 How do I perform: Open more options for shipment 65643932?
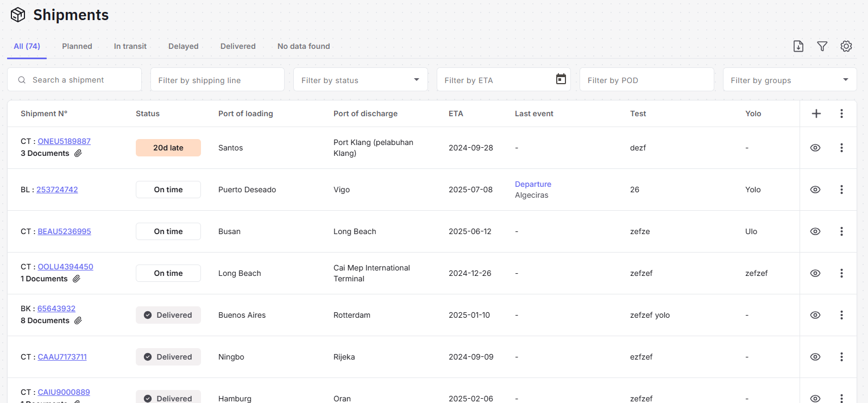click(841, 315)
